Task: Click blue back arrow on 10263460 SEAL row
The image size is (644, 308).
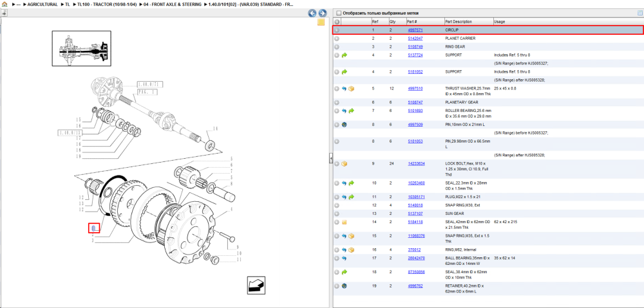Action: click(x=344, y=183)
